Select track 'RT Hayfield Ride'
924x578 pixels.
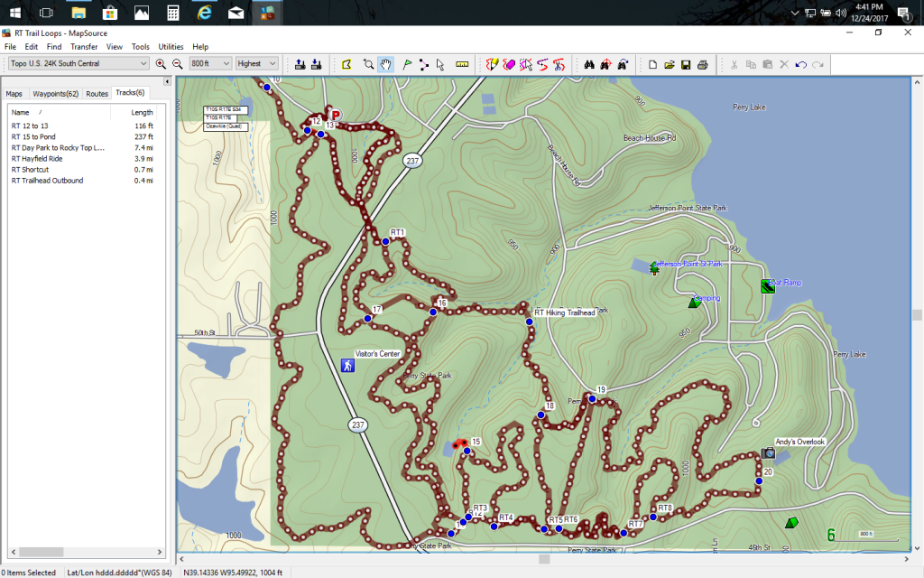pyautogui.click(x=82, y=159)
